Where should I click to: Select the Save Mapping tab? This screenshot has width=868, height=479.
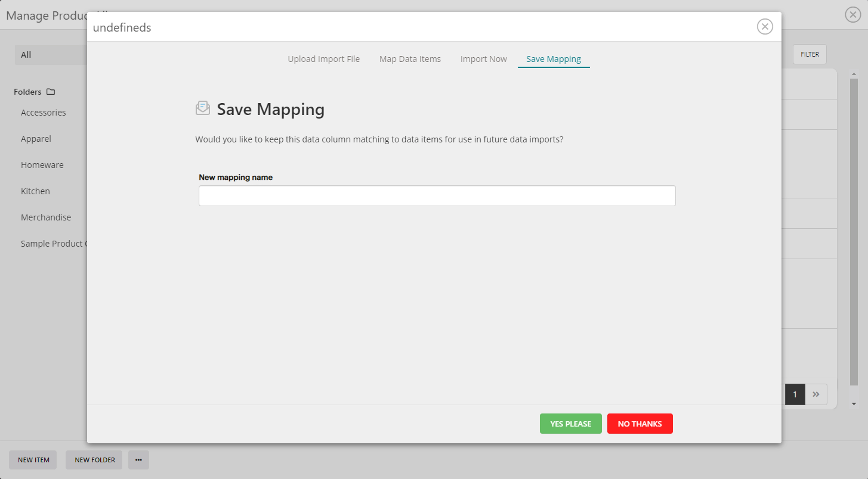(553, 59)
